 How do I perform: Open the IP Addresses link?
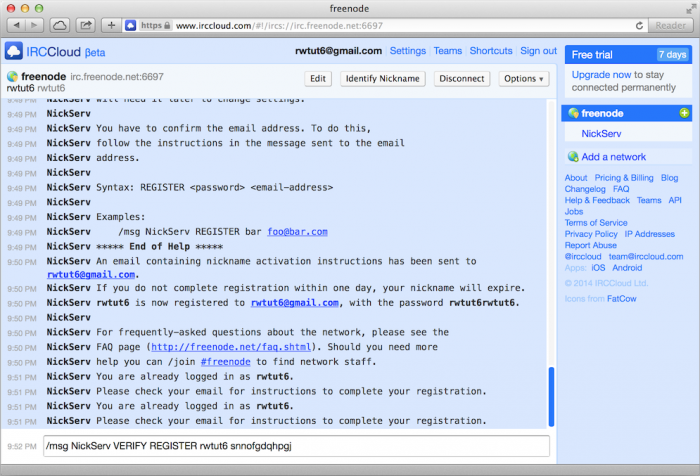(649, 234)
